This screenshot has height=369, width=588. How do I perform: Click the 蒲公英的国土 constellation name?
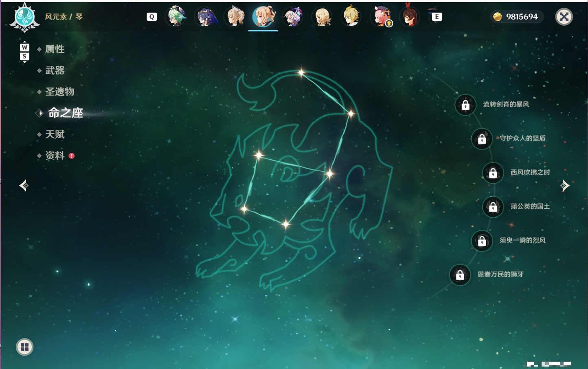(x=530, y=206)
